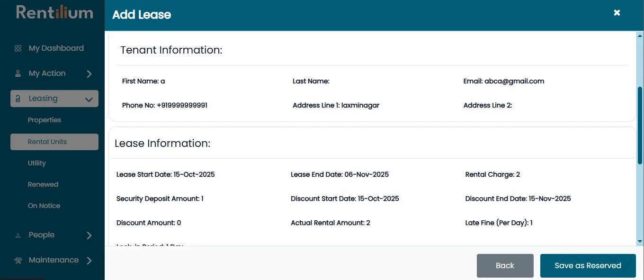Click the Maintenance tools icon
Image resolution: width=644 pixels, height=280 pixels.
coord(18,260)
